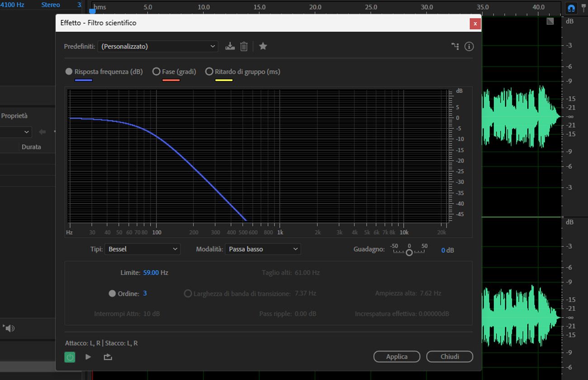Toggle the blue snapping magnet icon
Image resolution: width=588 pixels, height=380 pixels.
(x=571, y=8)
